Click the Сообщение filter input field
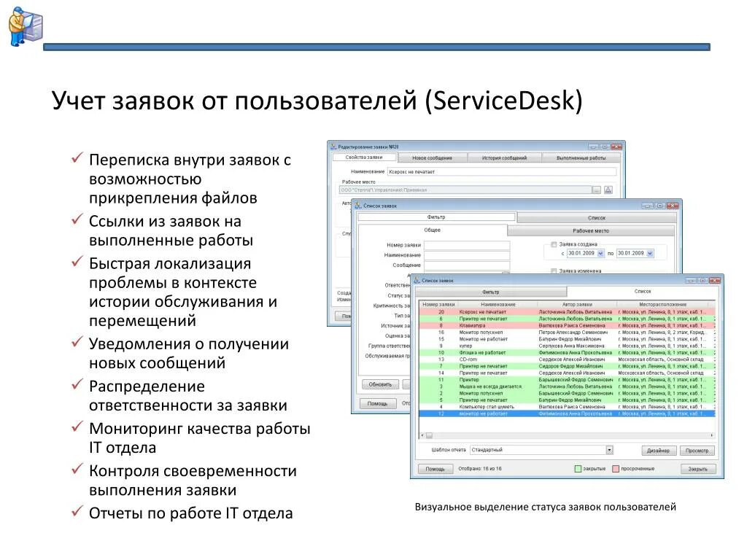The image size is (747, 560). click(x=467, y=265)
